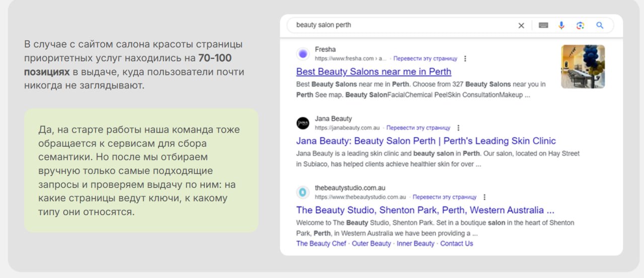This screenshot has height=278, width=644.
Task: Search by image with Lens icon
Action: [x=580, y=26]
